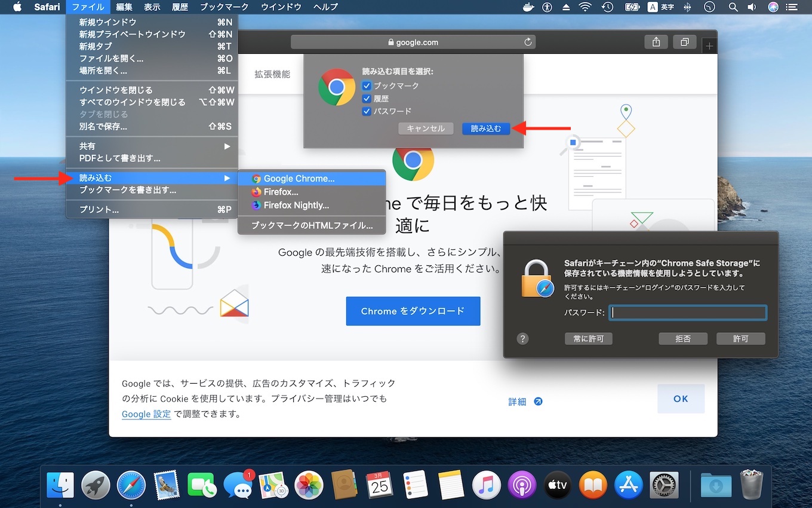The height and width of the screenshot is (508, 812).
Task: Click 常に許可 in keychain dialog
Action: tap(589, 339)
